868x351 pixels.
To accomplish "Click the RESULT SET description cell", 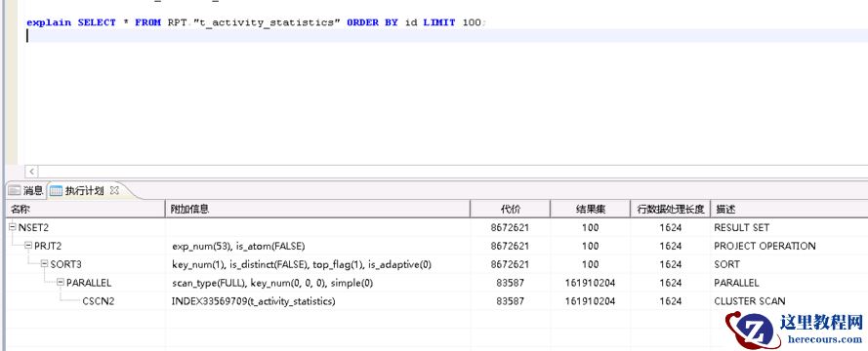I will (x=741, y=227).
